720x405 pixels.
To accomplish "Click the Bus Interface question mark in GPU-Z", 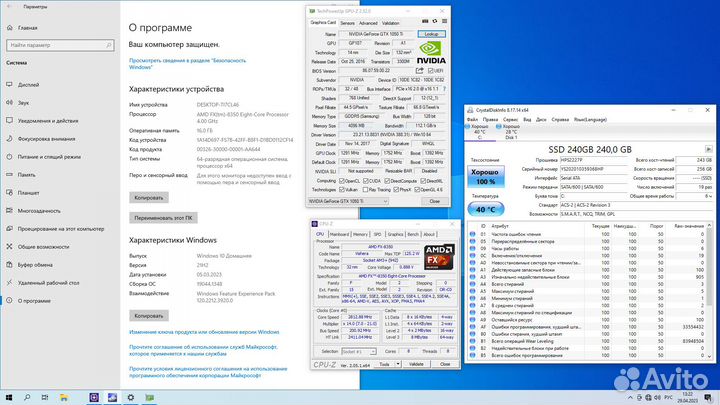I will [444, 89].
